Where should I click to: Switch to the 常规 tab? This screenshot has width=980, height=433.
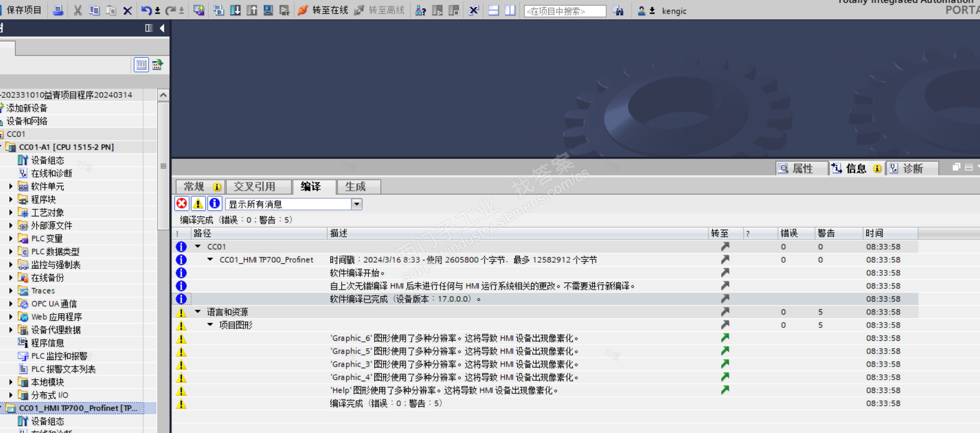pyautogui.click(x=201, y=187)
